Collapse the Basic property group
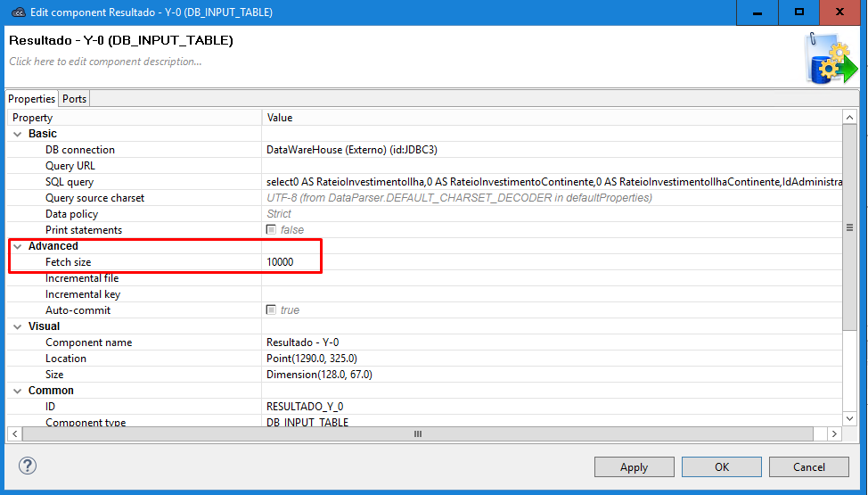 pos(16,134)
